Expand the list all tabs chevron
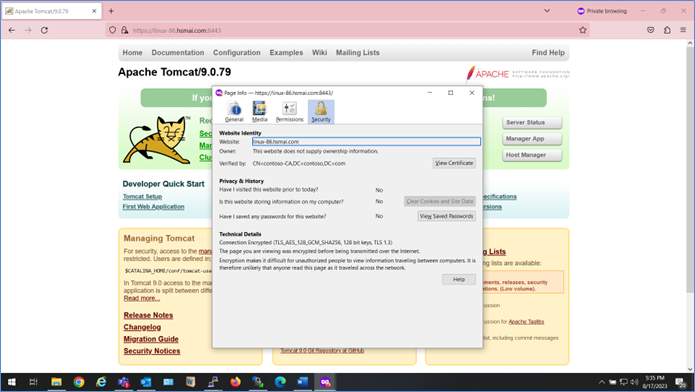Image resolution: width=695 pixels, height=392 pixels. [547, 11]
